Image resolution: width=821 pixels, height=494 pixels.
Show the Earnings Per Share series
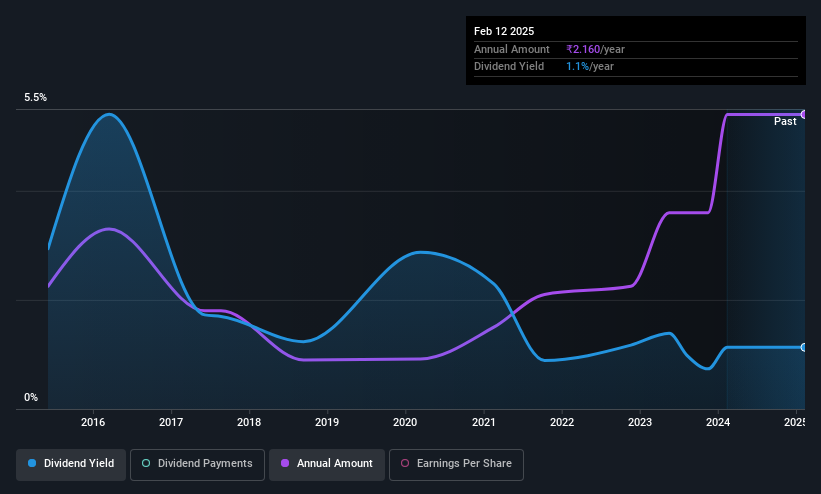point(456,464)
